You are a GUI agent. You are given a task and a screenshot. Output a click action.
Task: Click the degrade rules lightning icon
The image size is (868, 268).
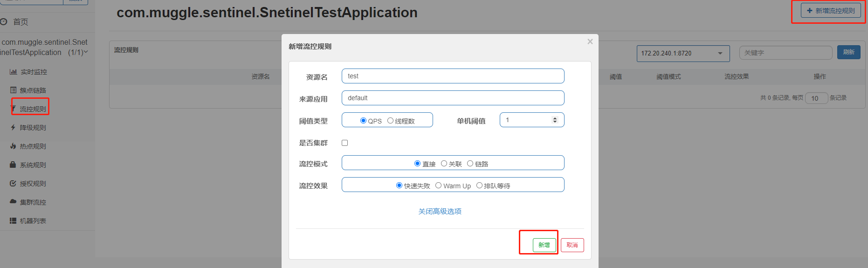click(13, 127)
